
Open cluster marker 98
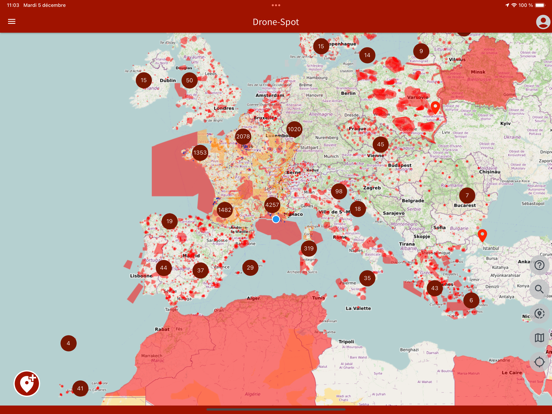339,192
